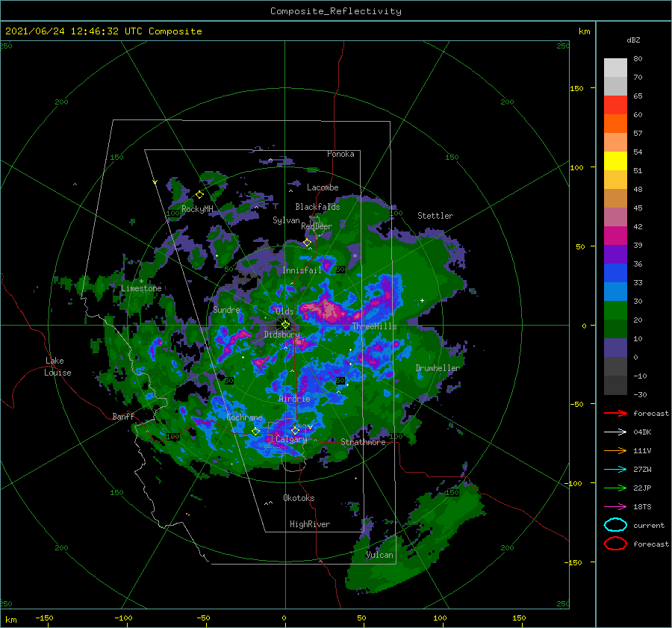Click the 150 tick on the right axis
672x628 pixels.
576,88
